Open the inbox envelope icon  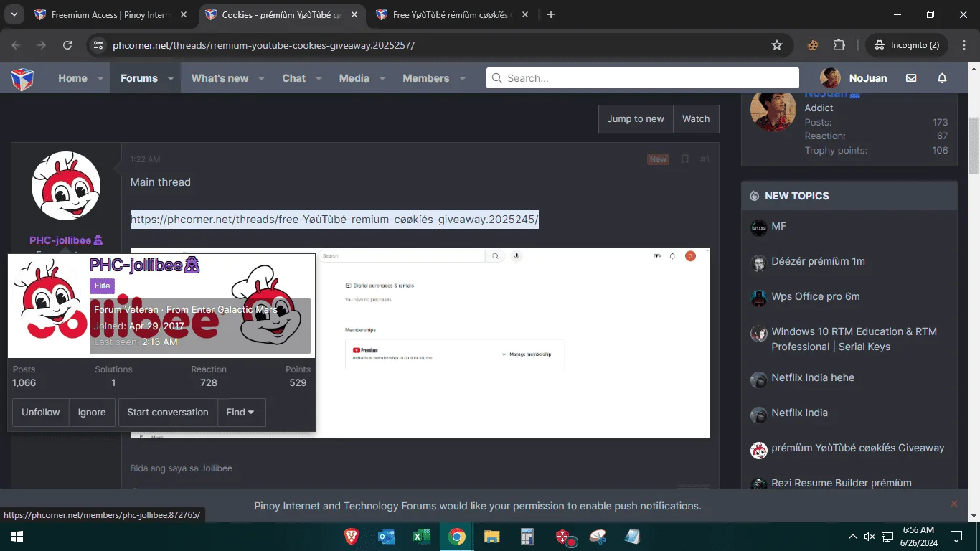[911, 78]
